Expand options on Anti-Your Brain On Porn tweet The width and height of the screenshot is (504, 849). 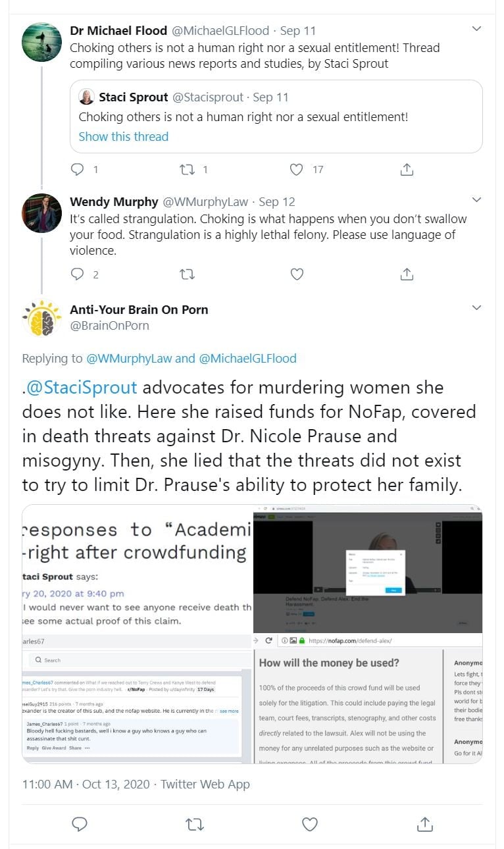pos(477,307)
